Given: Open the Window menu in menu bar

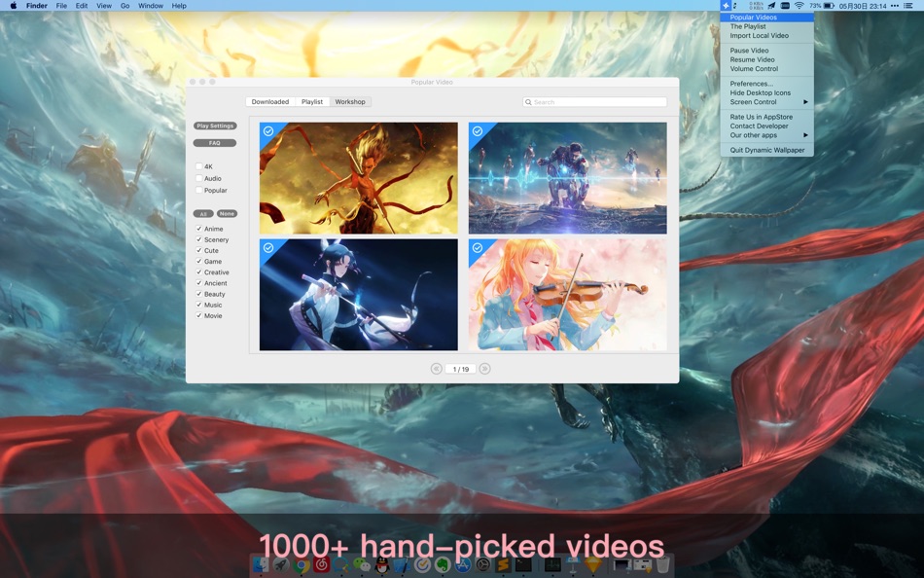Looking at the screenshot, I should pos(151,5).
